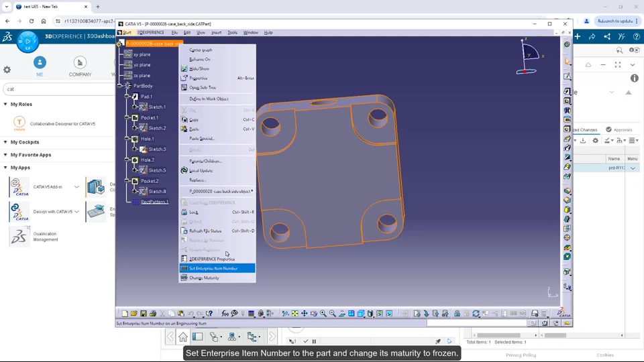This screenshot has height=362, width=644.
Task: Click the checkmark icon next to pause
Action: [x=306, y=341]
